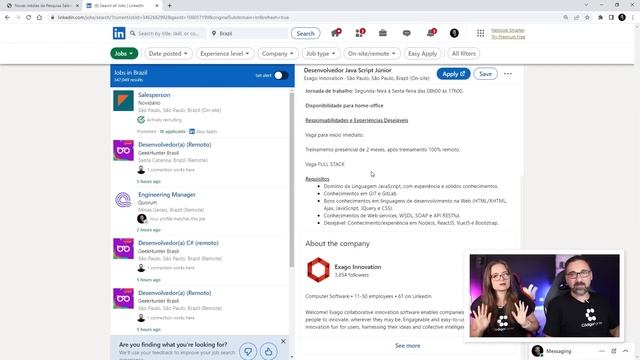Open All filters
The width and height of the screenshot is (640, 360).
[464, 53]
